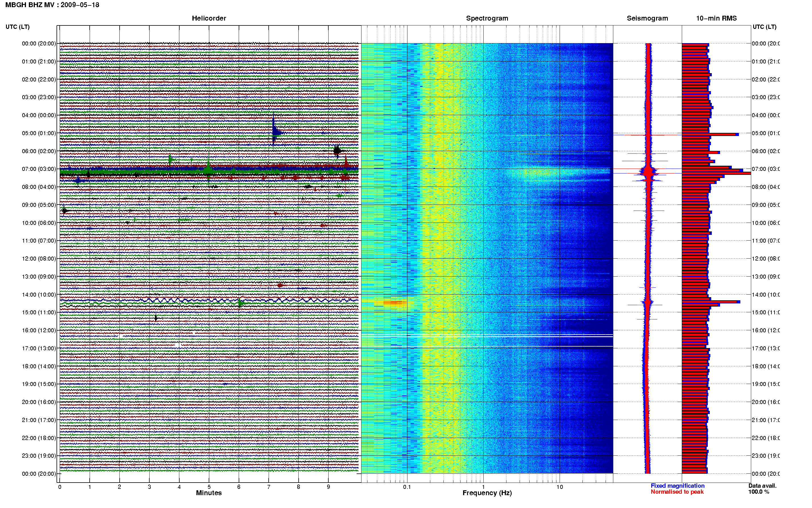Click the left 'UTC (LT)' axis label
The height and width of the screenshot is (508, 812).
[17, 27]
